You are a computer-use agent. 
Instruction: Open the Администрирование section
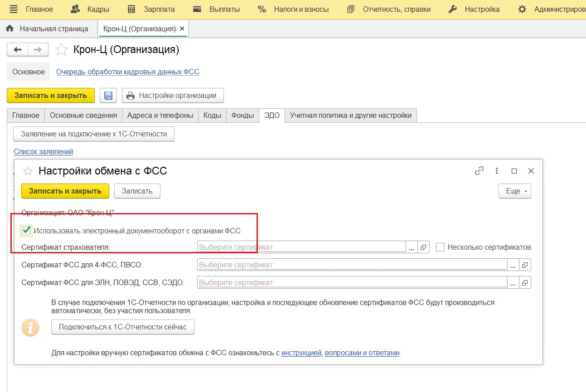point(552,9)
